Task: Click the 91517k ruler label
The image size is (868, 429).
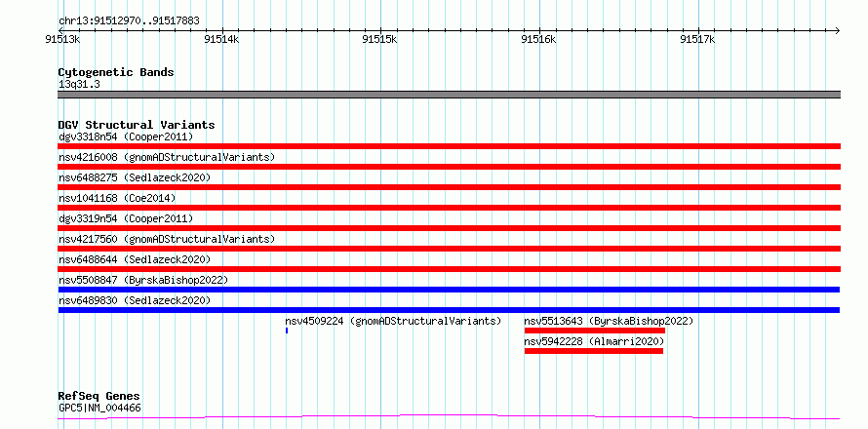Action: point(698,39)
